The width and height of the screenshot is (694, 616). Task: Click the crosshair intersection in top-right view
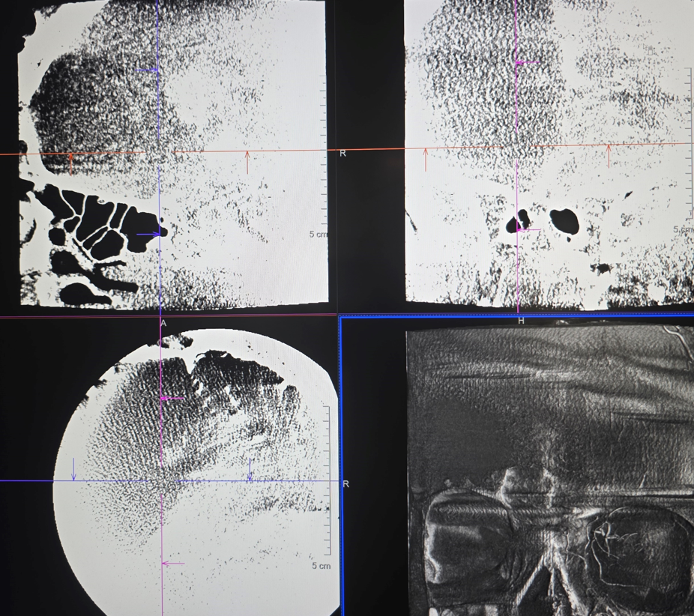coord(516,147)
